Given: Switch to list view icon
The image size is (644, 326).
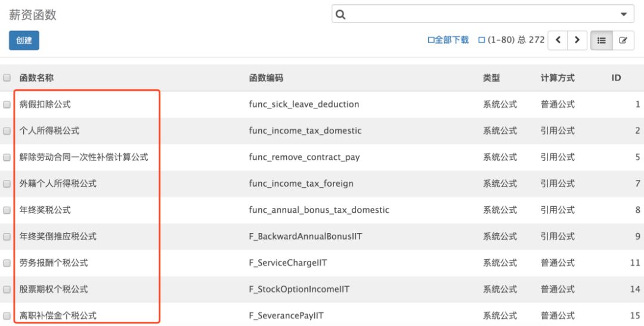Looking at the screenshot, I should tap(601, 41).
